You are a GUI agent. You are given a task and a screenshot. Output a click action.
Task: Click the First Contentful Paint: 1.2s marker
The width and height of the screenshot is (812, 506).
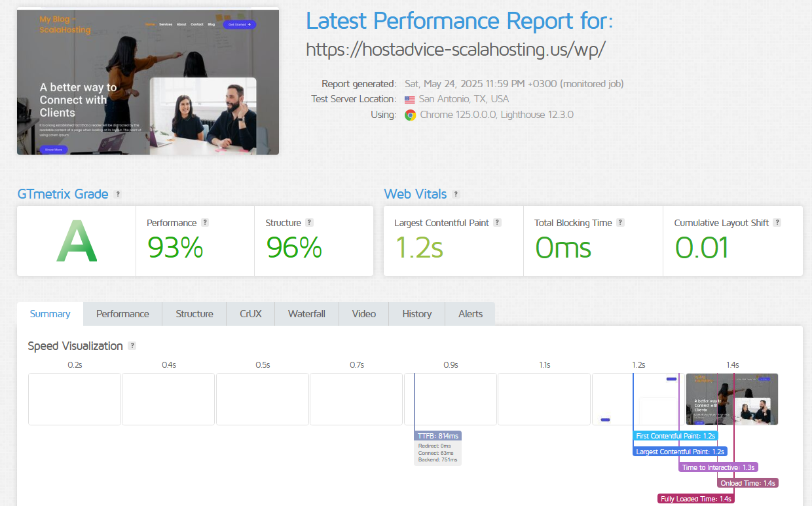click(676, 436)
